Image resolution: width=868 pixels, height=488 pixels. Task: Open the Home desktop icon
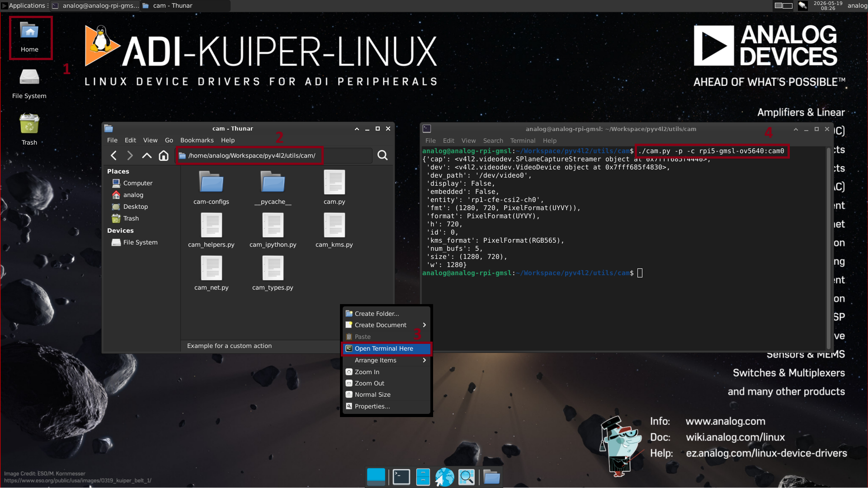coord(29,38)
